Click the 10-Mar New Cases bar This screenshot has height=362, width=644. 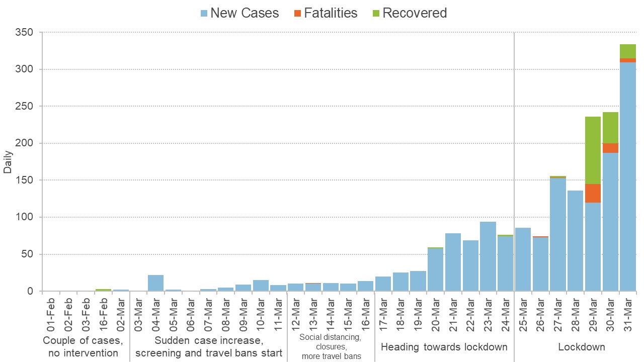[261, 286]
